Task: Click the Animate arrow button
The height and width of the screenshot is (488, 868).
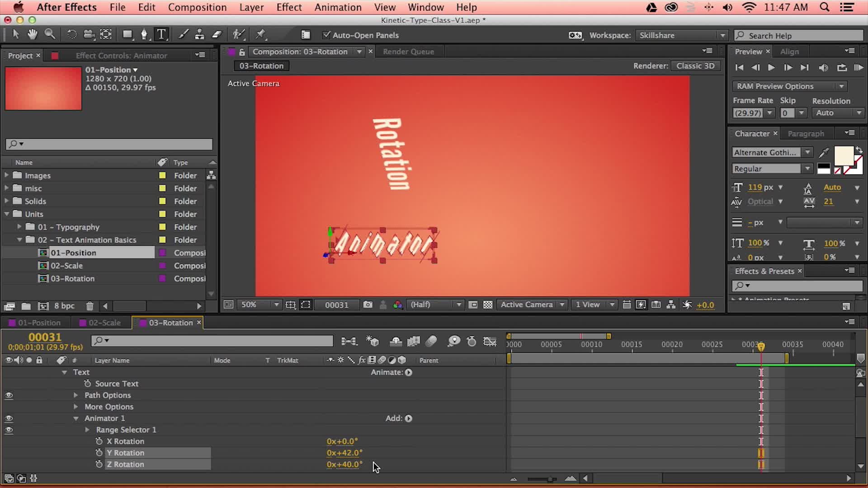Action: tap(409, 372)
